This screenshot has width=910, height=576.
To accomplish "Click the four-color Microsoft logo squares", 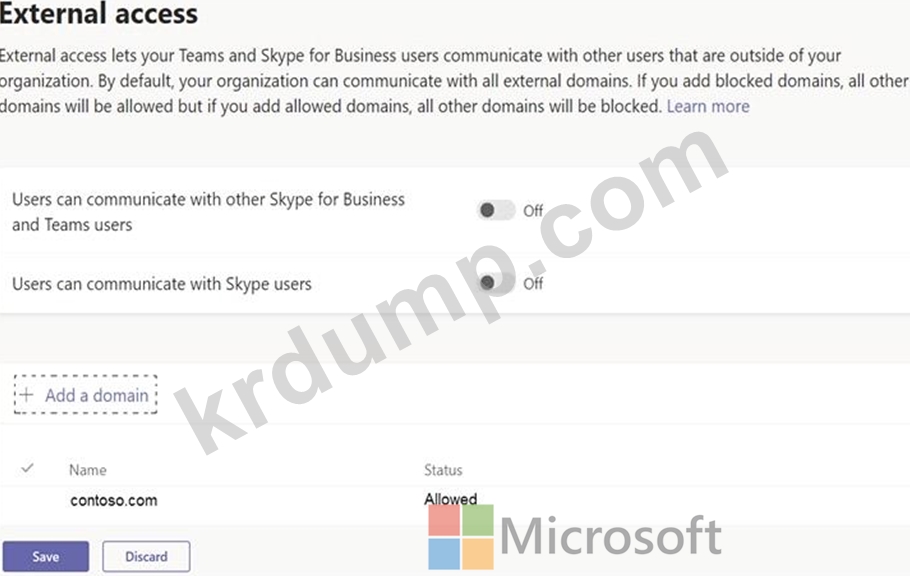I will tap(461, 537).
